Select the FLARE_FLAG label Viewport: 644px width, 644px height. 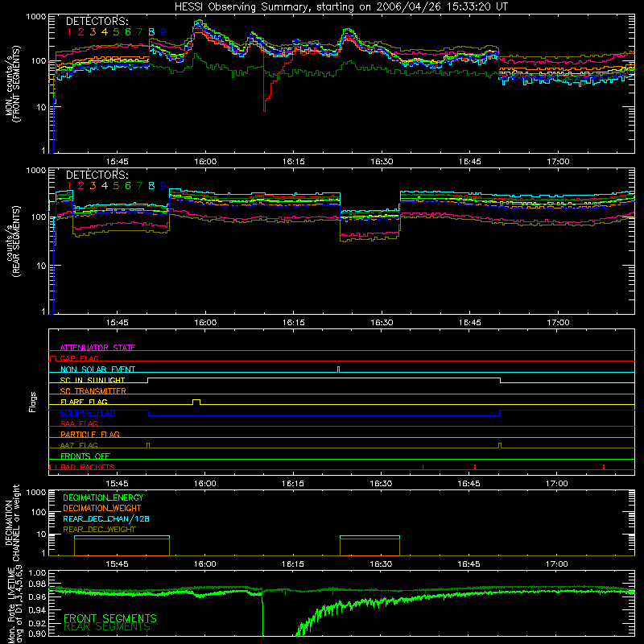(84, 402)
